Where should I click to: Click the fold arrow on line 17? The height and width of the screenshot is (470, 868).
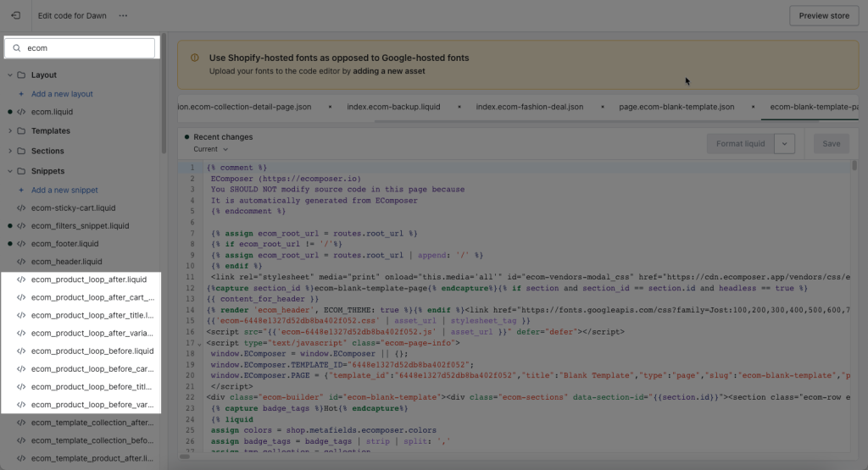[x=200, y=344]
